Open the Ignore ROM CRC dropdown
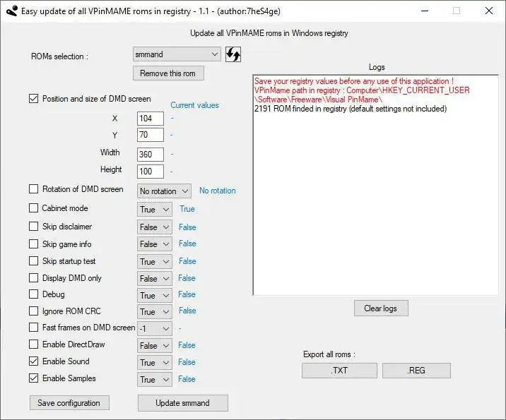 pos(155,312)
